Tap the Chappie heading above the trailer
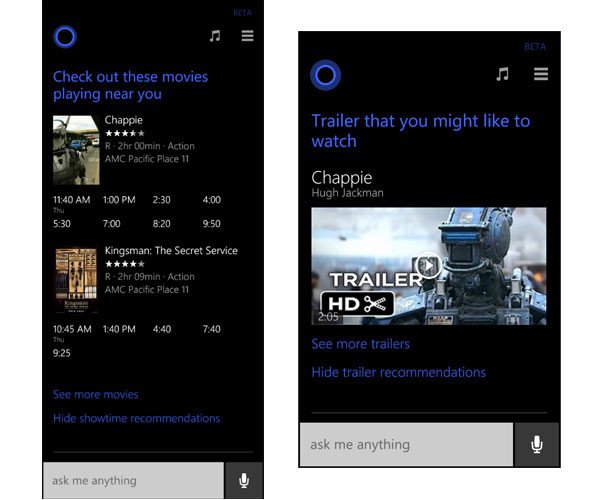 pos(342,178)
